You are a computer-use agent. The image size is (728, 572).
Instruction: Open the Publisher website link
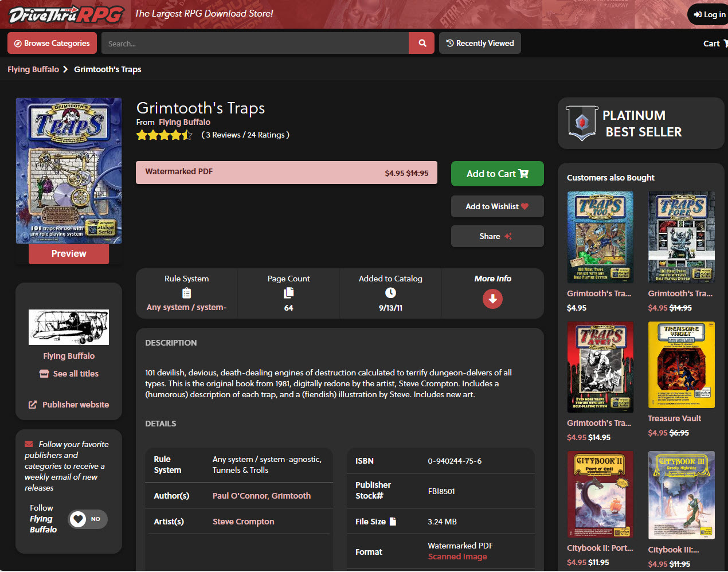click(69, 405)
